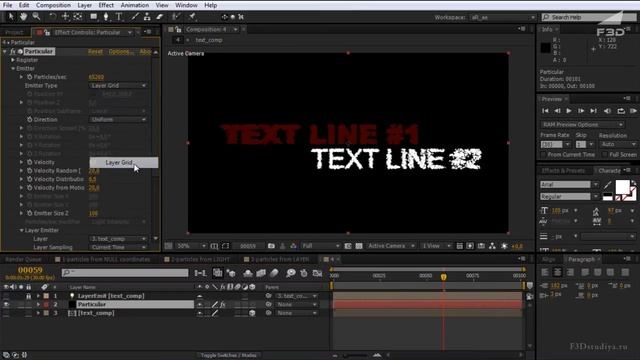Select the Puppet Pin tool
640x360 pixels.
coord(192,17)
